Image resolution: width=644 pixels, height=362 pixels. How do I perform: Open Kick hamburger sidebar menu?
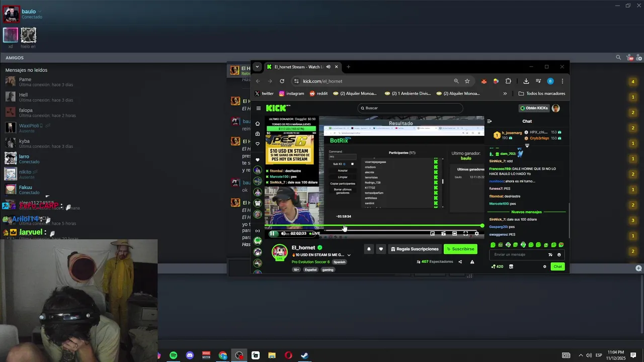pyautogui.click(x=259, y=108)
